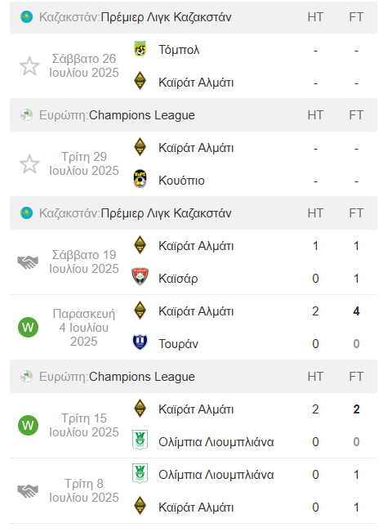Click the Kuopio team logo

pos(140,179)
